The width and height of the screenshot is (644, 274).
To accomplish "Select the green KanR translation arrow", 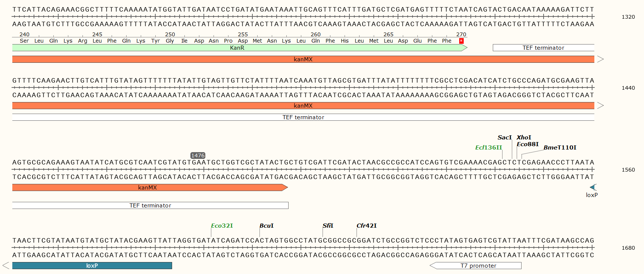I will click(x=237, y=48).
